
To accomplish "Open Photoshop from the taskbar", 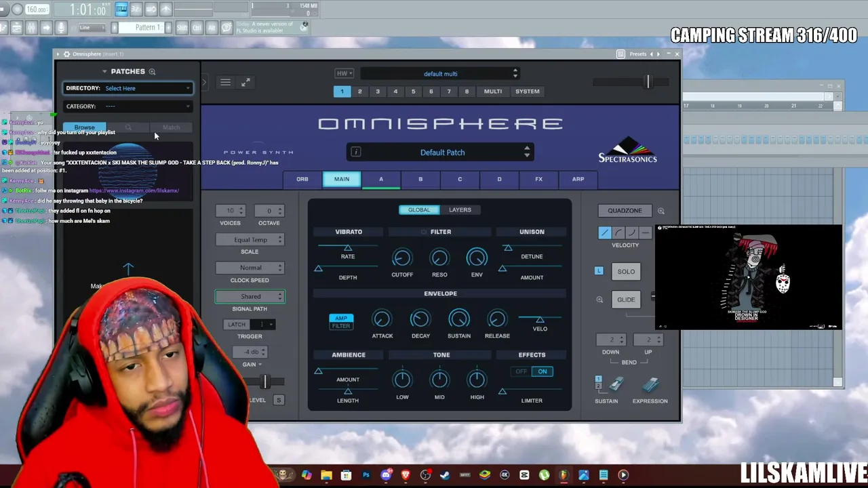I will pyautogui.click(x=366, y=475).
